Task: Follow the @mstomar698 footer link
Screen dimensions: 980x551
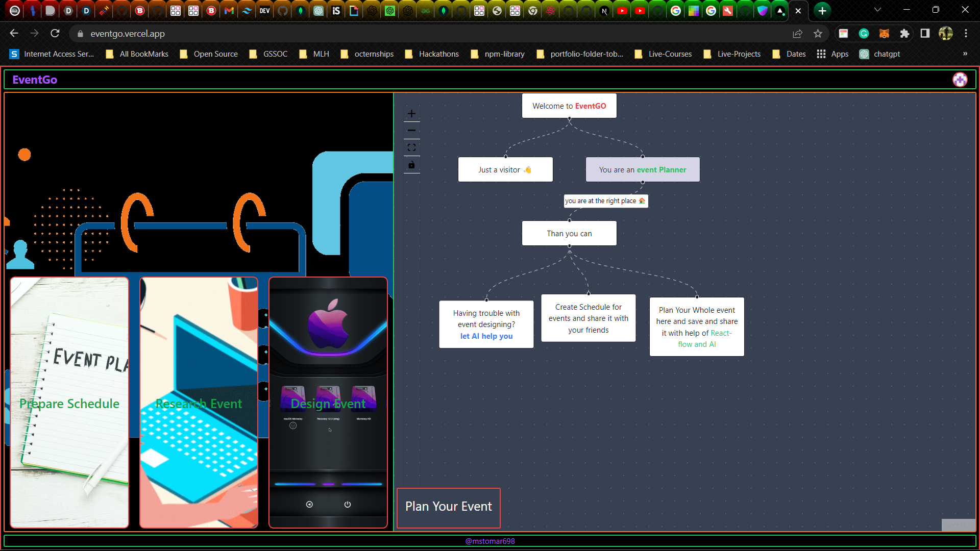Action: 489,541
